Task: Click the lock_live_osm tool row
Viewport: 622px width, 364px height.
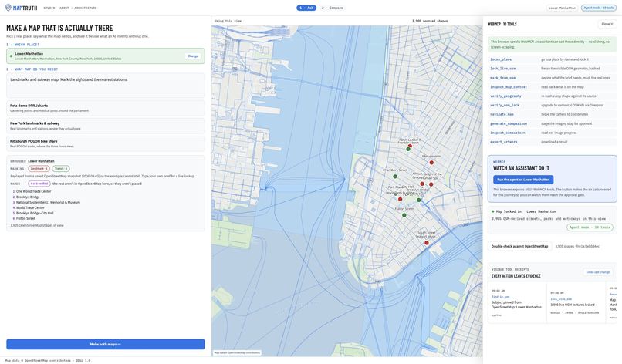Action: (553, 69)
